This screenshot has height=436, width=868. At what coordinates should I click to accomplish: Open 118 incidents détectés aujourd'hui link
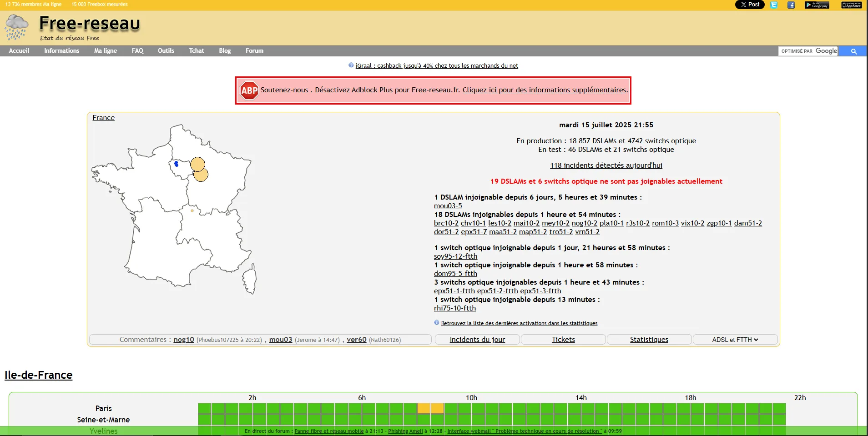click(x=606, y=165)
